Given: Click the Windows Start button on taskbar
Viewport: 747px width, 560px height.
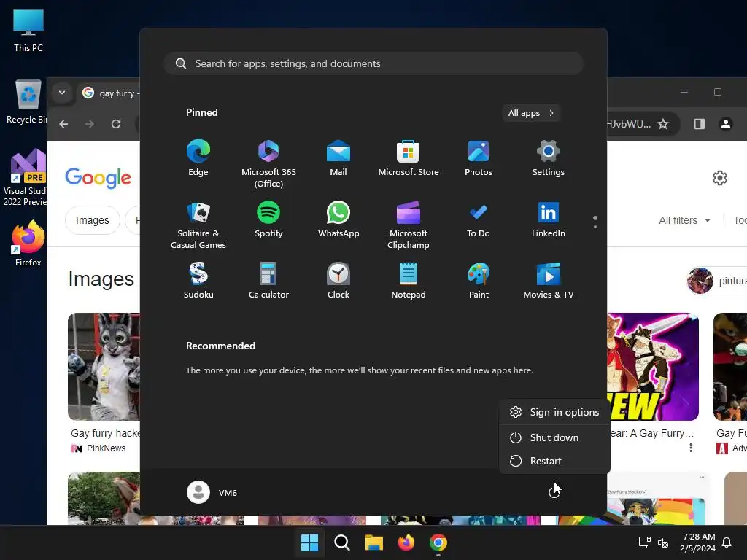Looking at the screenshot, I should (309, 542).
